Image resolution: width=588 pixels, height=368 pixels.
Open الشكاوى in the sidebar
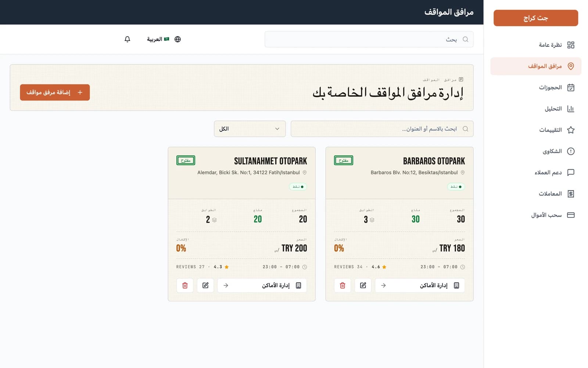[536, 151]
